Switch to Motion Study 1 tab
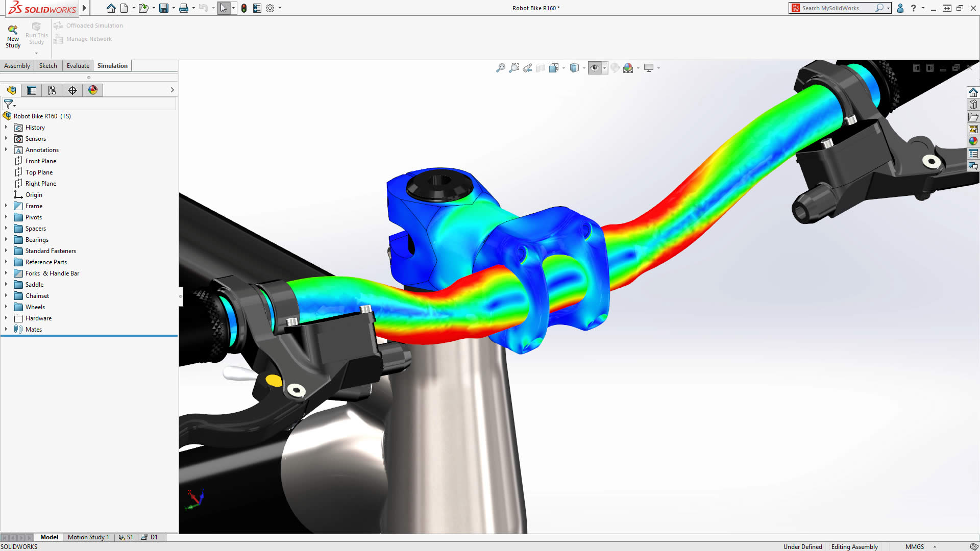Screen dimensions: 980x551 click(x=87, y=537)
